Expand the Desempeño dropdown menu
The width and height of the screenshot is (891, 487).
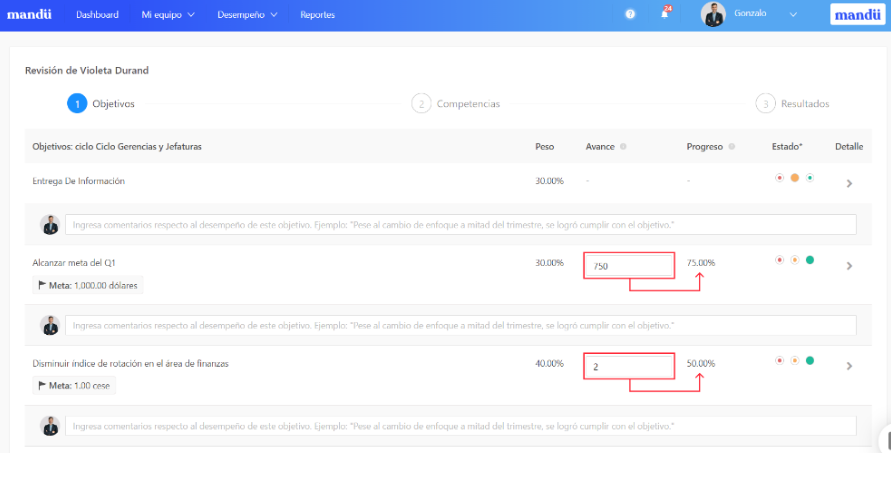[247, 15]
